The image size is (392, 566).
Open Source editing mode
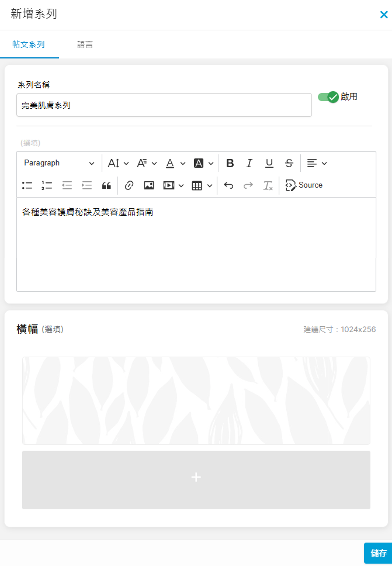[304, 185]
